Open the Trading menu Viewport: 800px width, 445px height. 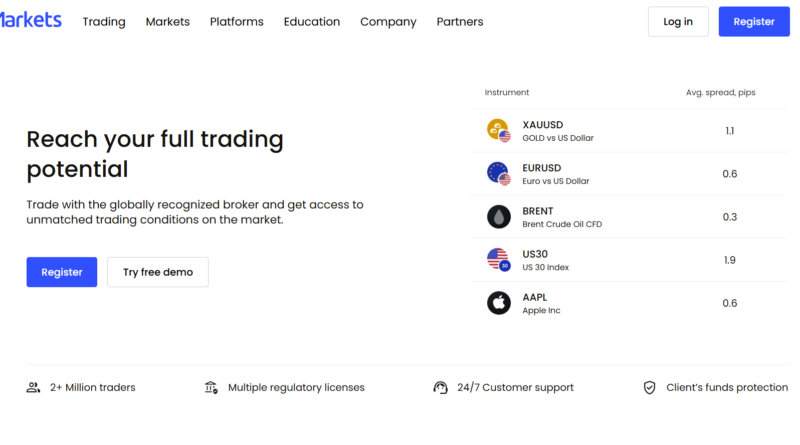pos(104,22)
